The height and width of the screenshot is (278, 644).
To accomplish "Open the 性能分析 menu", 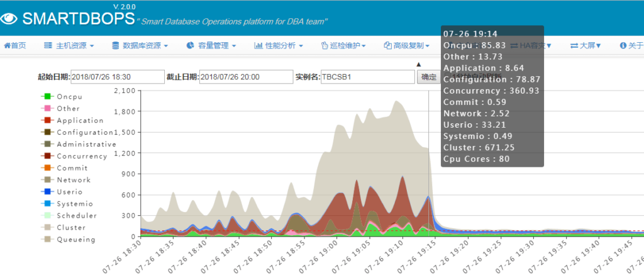I will [x=279, y=46].
